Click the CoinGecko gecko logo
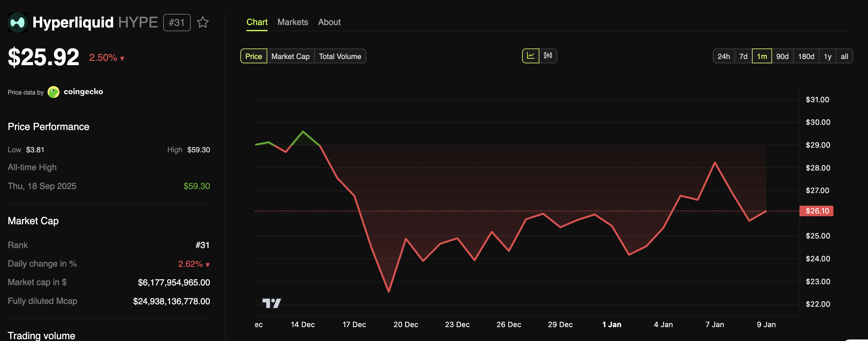The width and height of the screenshot is (868, 341). (x=53, y=92)
